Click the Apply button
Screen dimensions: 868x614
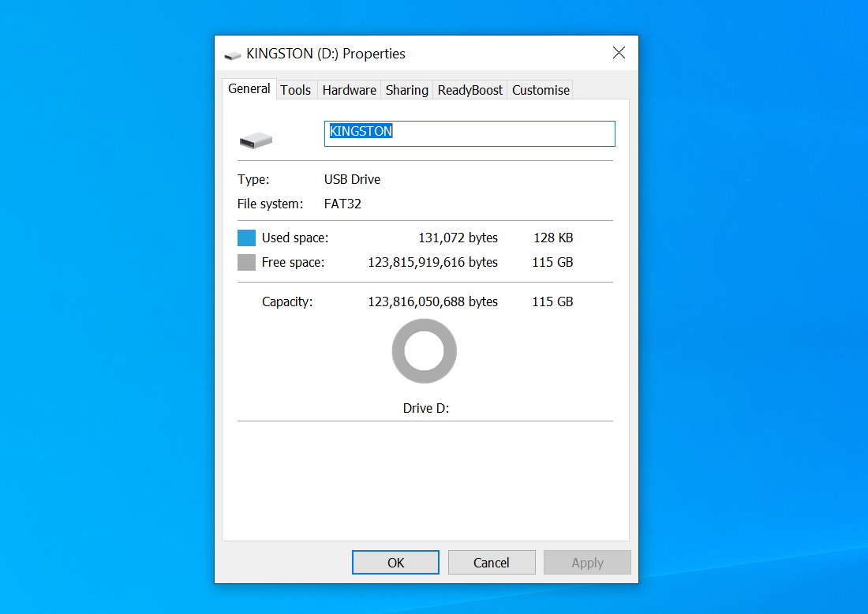pyautogui.click(x=587, y=563)
